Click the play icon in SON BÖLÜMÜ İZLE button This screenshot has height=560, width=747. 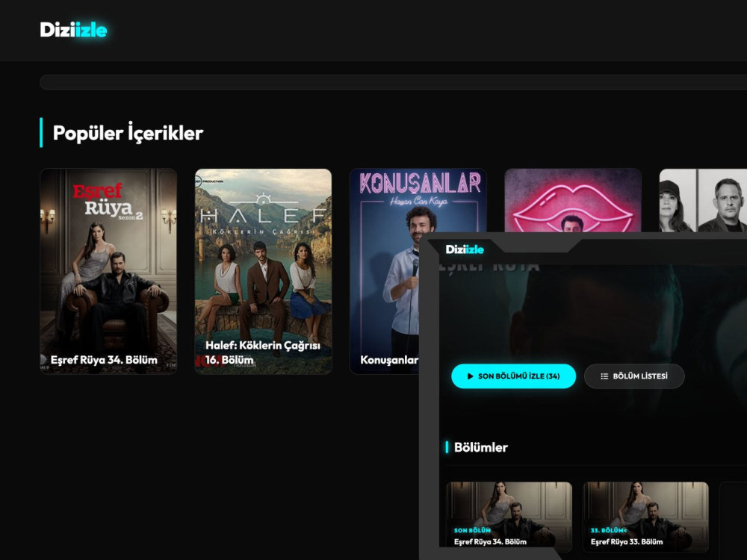pos(470,376)
